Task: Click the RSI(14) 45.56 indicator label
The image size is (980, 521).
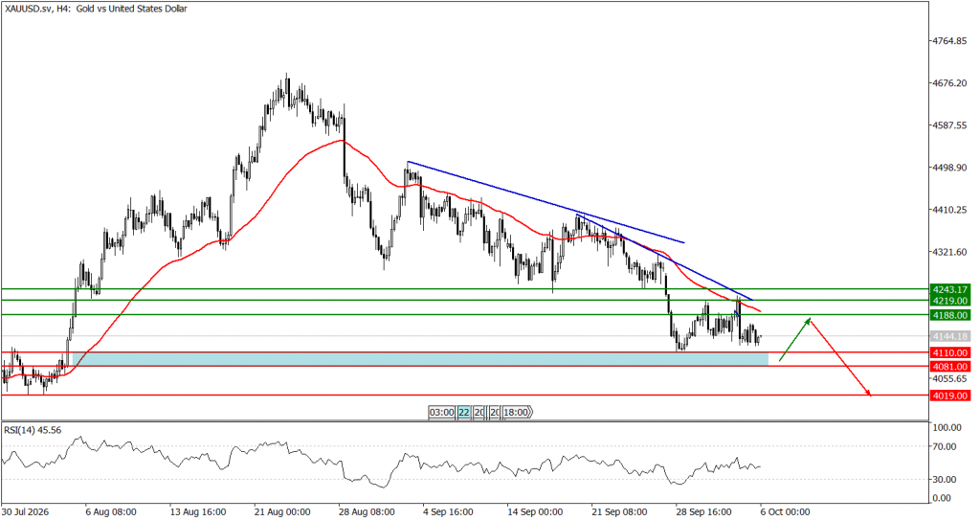Action: click(33, 430)
